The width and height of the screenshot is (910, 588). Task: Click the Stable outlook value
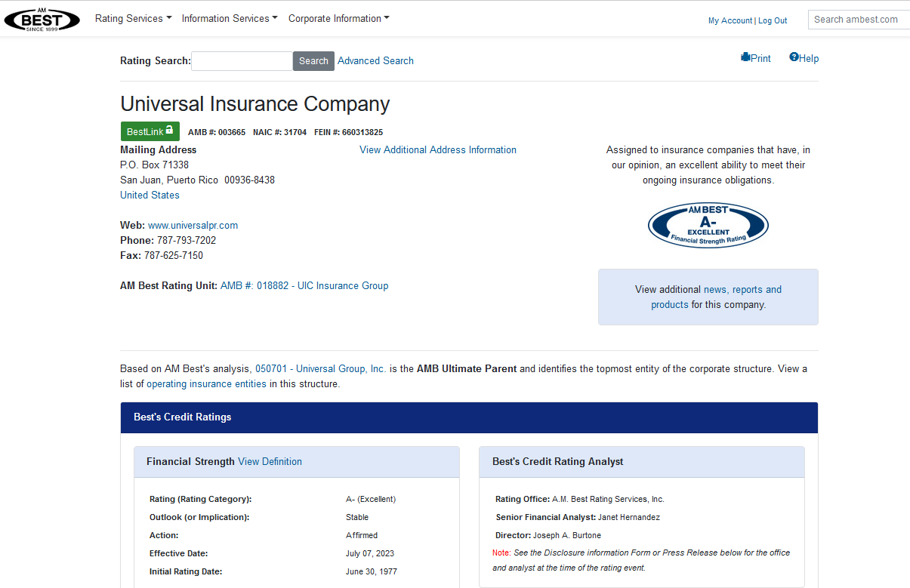357,517
